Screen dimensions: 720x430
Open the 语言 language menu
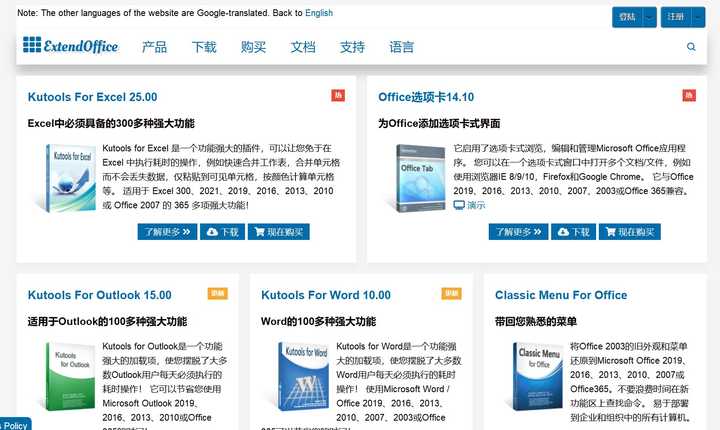402,47
